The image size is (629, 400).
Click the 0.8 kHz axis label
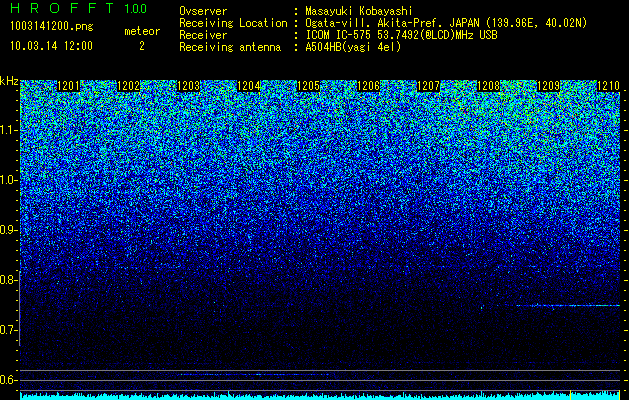coord(9,280)
